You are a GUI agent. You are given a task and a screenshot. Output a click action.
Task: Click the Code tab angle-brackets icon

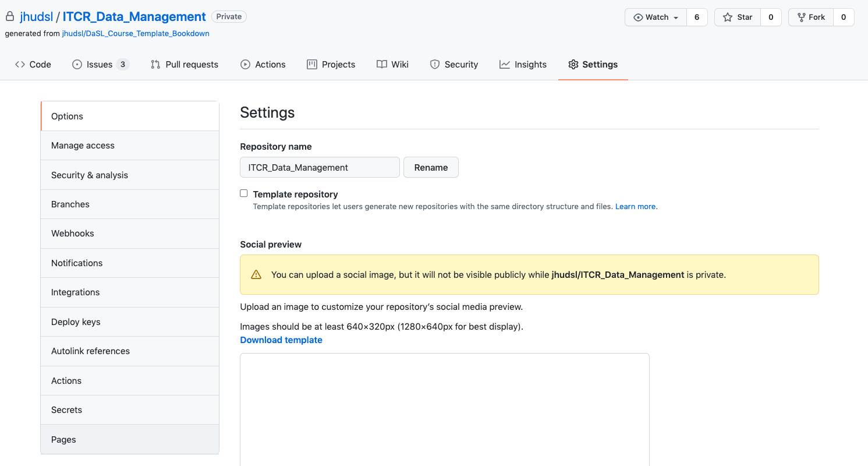[x=20, y=65]
